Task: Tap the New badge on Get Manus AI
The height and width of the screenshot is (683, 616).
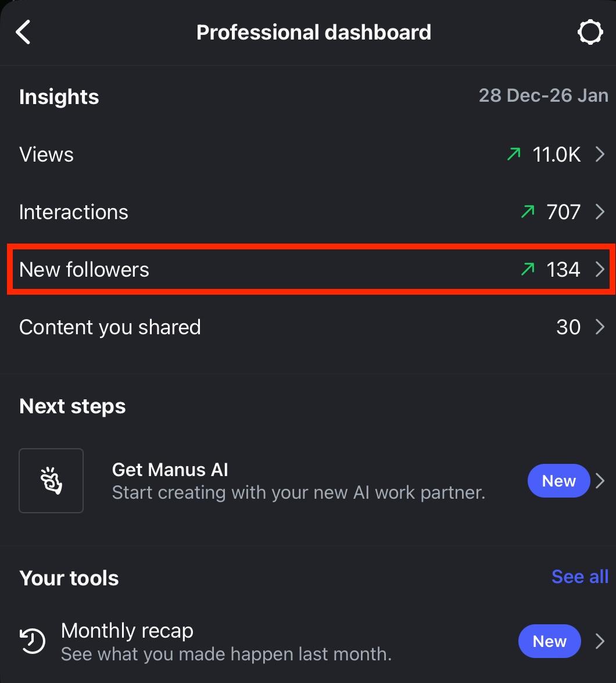Action: click(x=558, y=481)
